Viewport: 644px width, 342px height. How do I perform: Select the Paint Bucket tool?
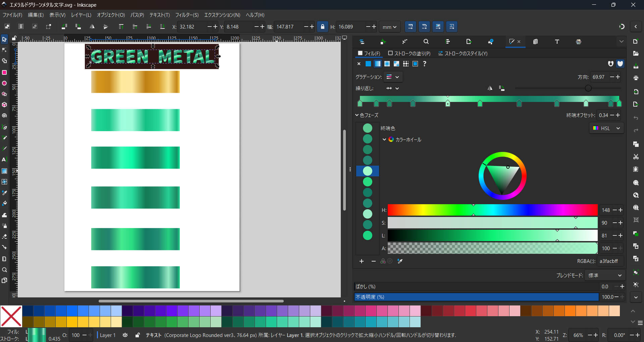point(4,204)
